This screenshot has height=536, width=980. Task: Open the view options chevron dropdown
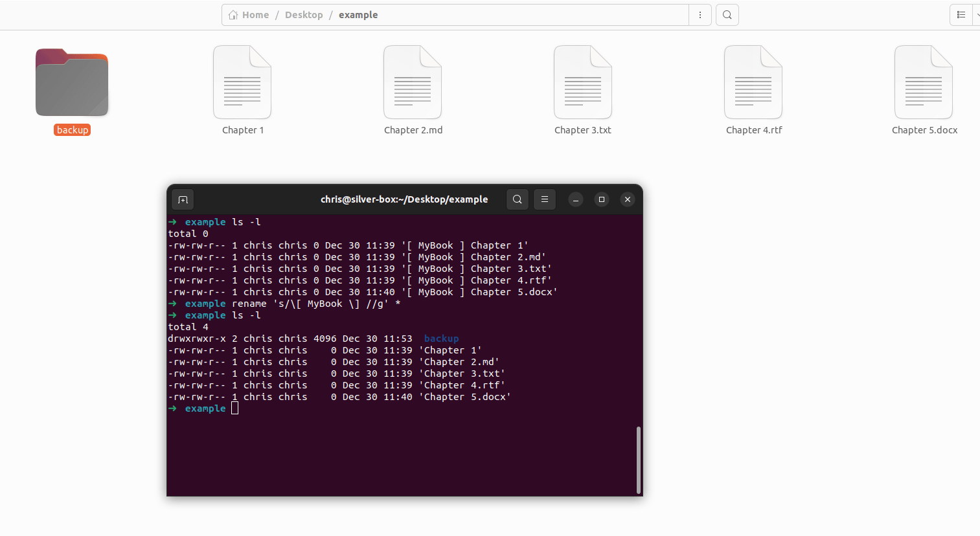977,14
